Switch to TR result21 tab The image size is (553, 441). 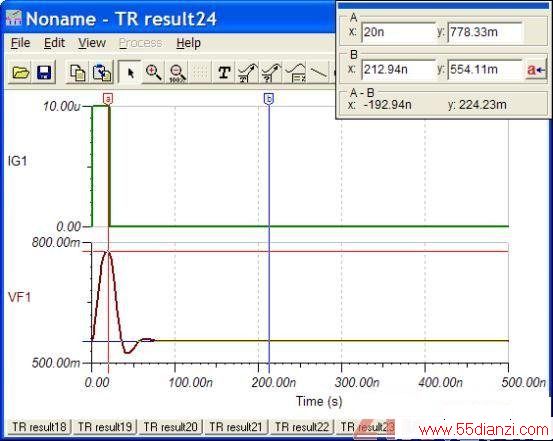[x=236, y=427]
